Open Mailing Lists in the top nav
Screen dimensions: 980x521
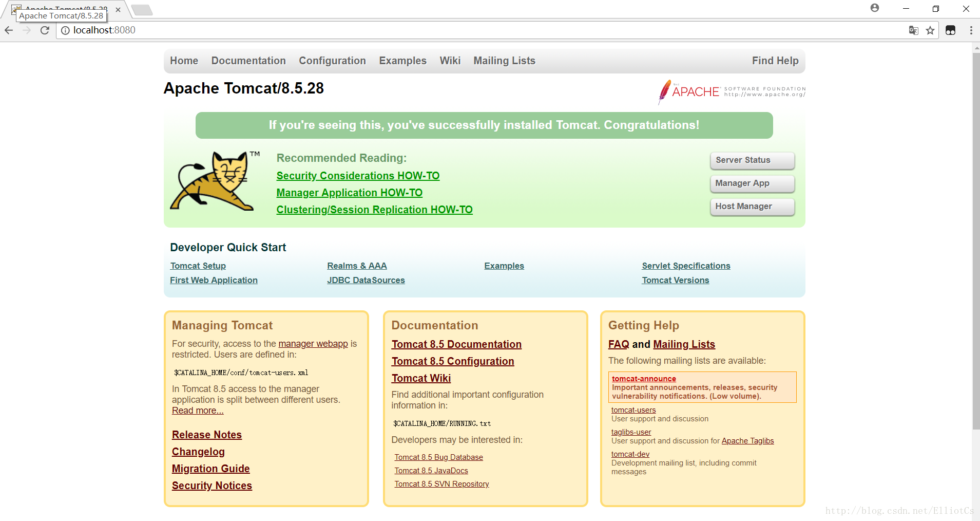point(505,61)
